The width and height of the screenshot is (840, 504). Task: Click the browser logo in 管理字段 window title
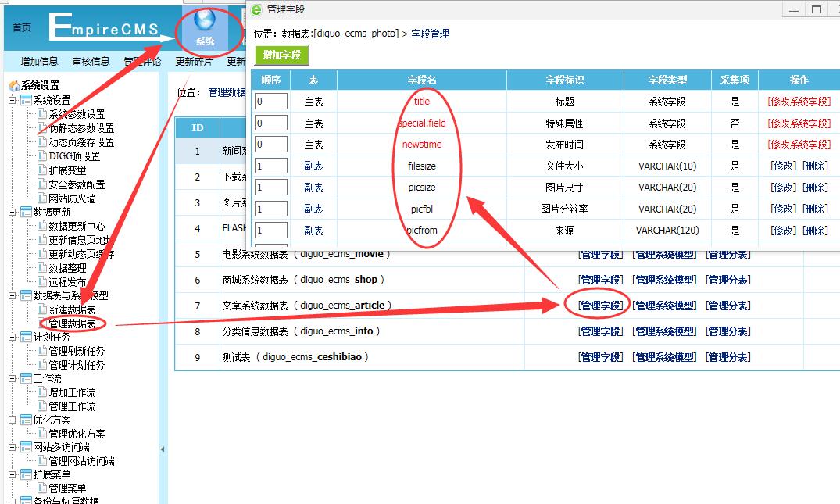[x=256, y=9]
